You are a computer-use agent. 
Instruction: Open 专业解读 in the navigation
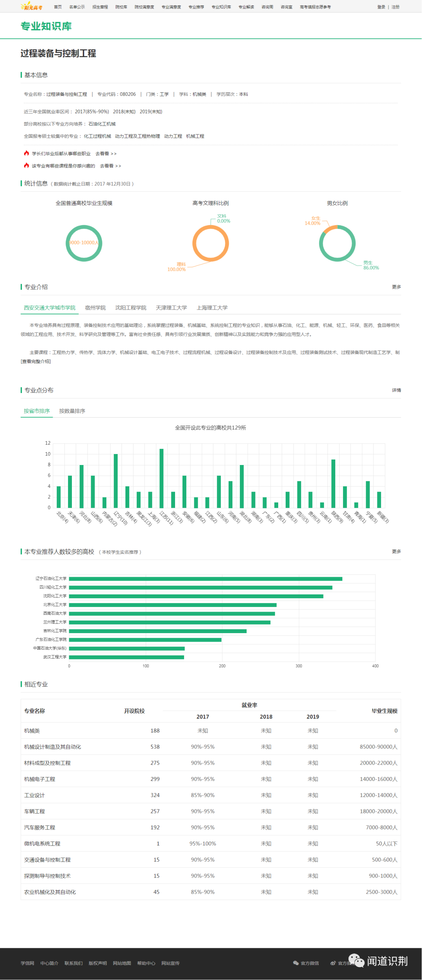246,7
